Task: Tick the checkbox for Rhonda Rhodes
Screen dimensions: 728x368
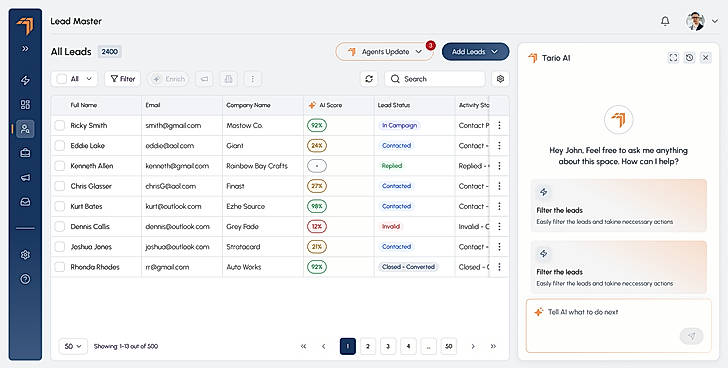Action: pyautogui.click(x=60, y=267)
